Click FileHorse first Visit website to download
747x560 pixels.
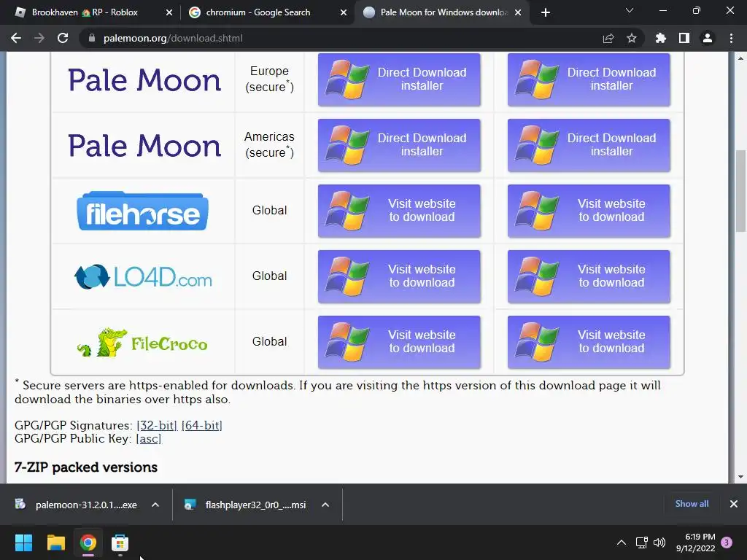coord(399,211)
